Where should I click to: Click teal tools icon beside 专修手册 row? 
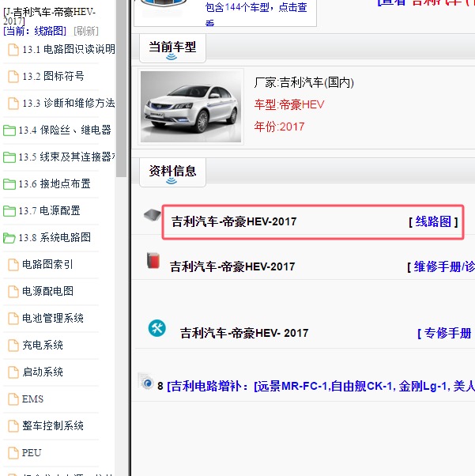(x=157, y=328)
